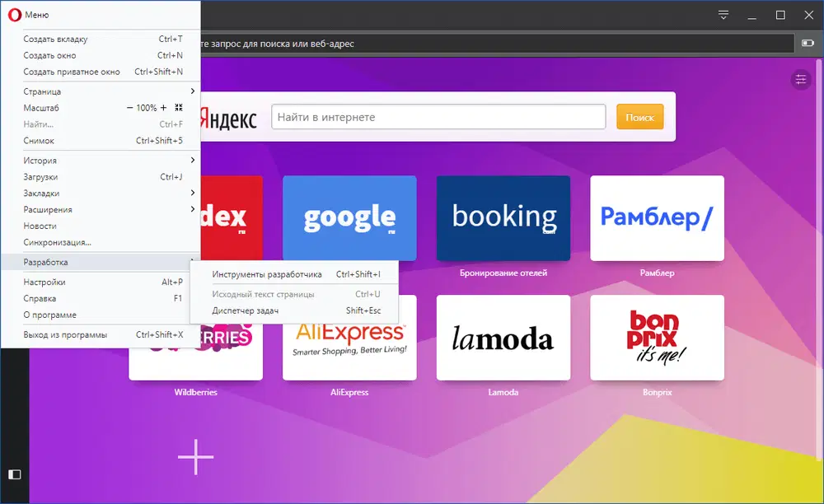The image size is (824, 504).
Task: Click the Yandex search input field
Action: click(x=438, y=117)
